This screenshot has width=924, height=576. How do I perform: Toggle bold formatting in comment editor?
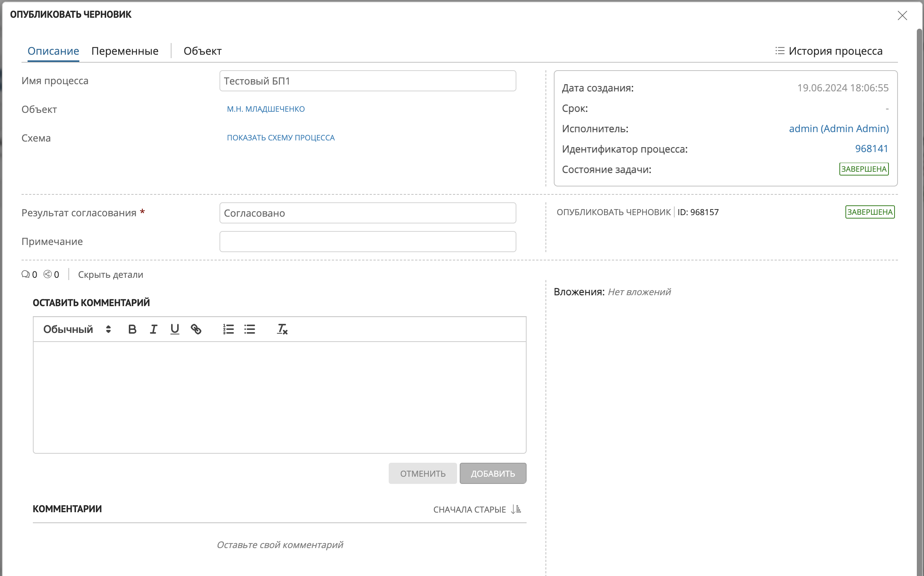pyautogui.click(x=132, y=329)
